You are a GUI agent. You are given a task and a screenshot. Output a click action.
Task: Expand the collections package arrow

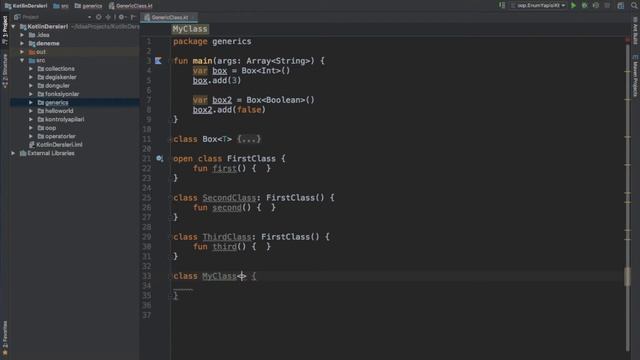tap(31, 69)
